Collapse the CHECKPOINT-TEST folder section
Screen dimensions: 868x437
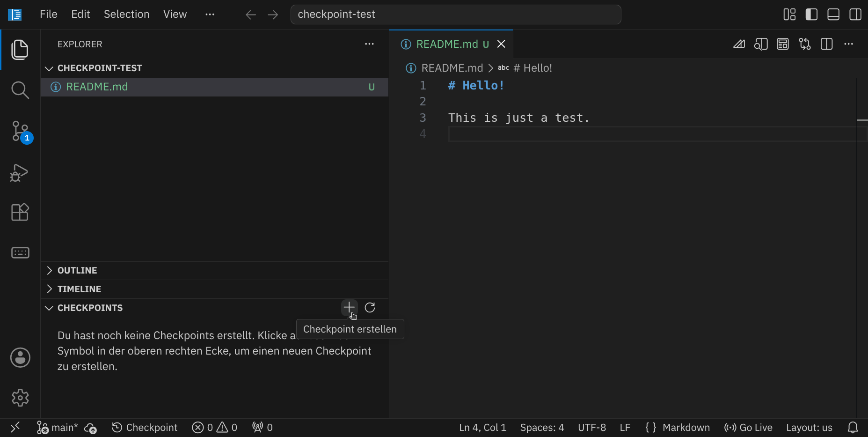pyautogui.click(x=214, y=68)
